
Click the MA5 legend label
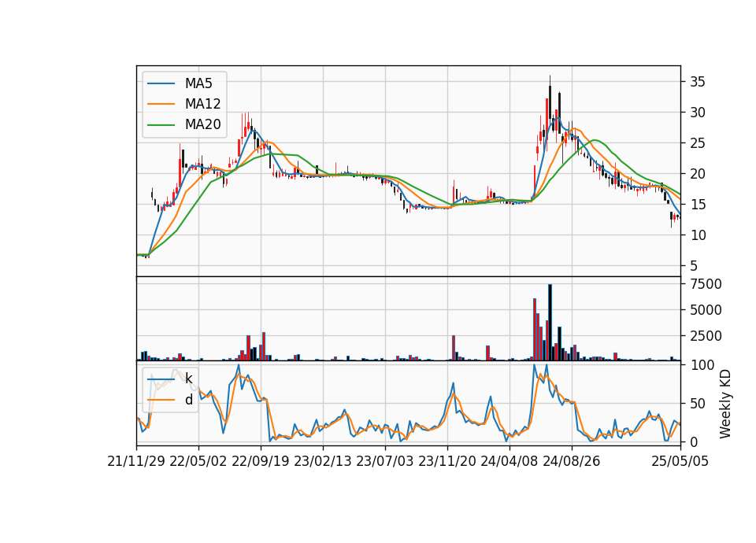(198, 83)
